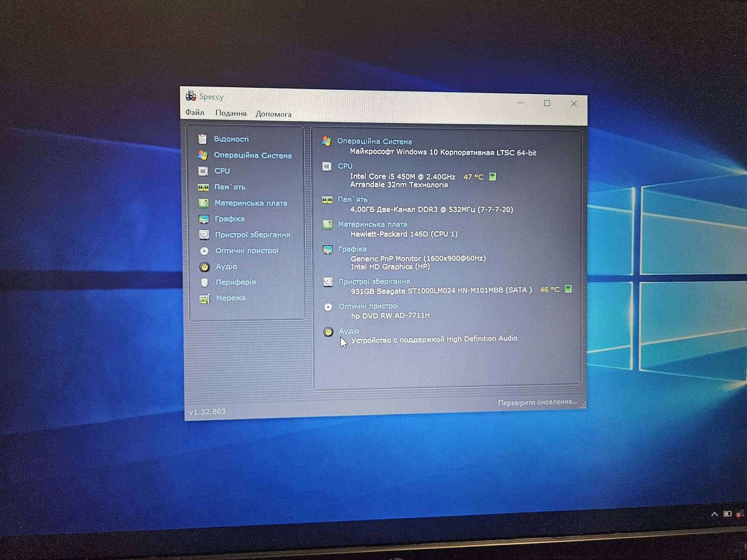This screenshot has width=747, height=560.
Task: Select Материнська плата in the sidebar
Action: [251, 203]
